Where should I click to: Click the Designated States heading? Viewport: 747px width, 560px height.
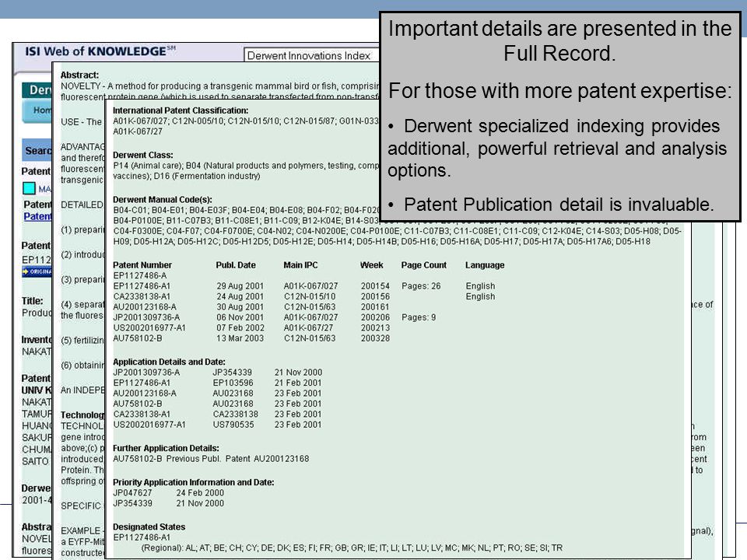click(149, 527)
